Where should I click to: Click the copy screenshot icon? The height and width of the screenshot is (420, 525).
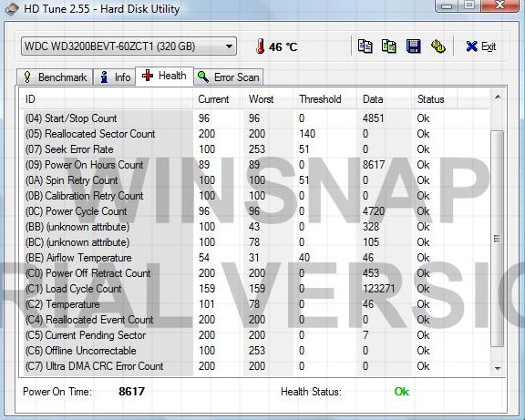point(388,46)
